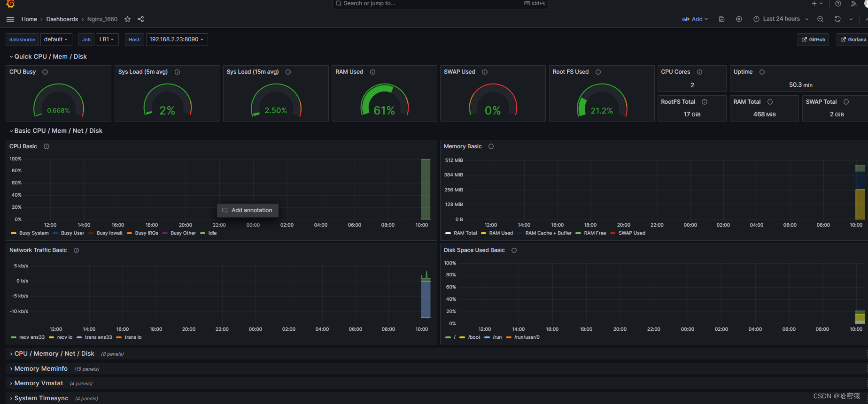Open the datasource default dropdown
Image resolution: width=868 pixels, height=404 pixels.
55,39
